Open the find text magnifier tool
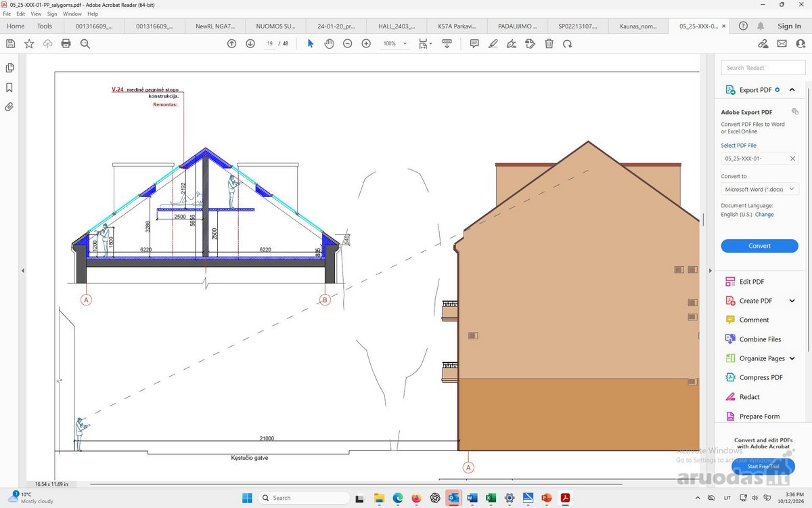The height and width of the screenshot is (508, 812). pos(85,43)
